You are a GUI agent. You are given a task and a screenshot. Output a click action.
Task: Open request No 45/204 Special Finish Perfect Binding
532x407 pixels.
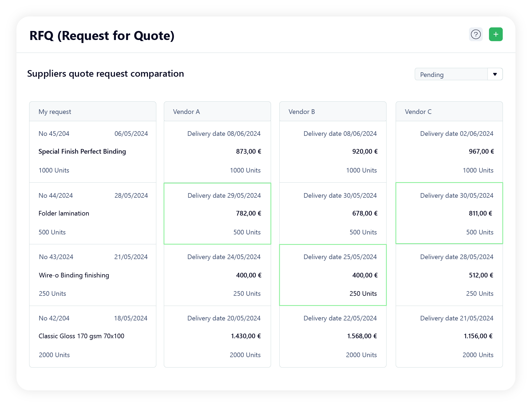click(93, 152)
